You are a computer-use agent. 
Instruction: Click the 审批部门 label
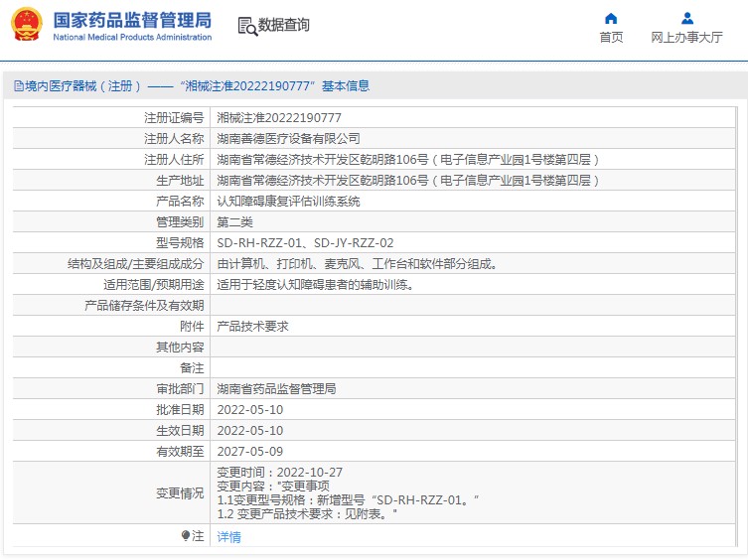click(x=180, y=389)
